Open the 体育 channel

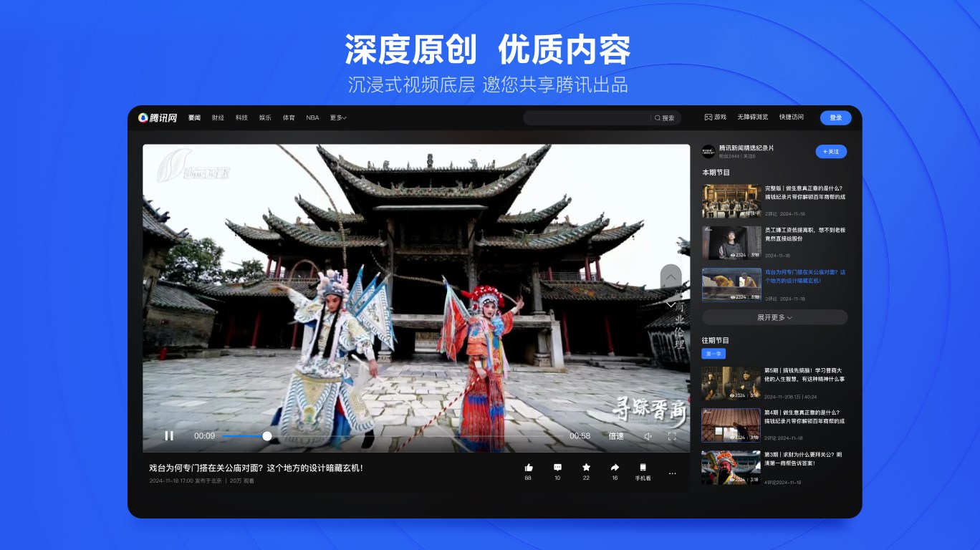pyautogui.click(x=289, y=117)
